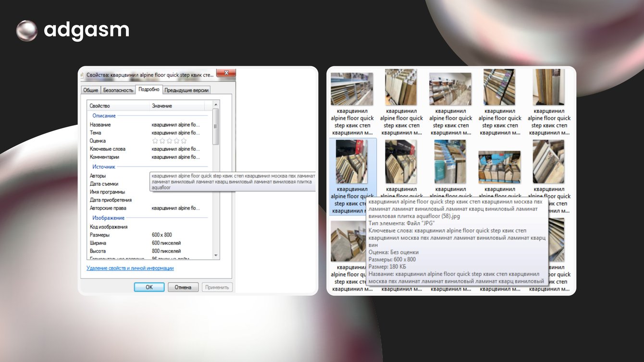This screenshot has height=362, width=644.
Task: Open Удаление свойств и личной информации link
Action: click(x=130, y=268)
